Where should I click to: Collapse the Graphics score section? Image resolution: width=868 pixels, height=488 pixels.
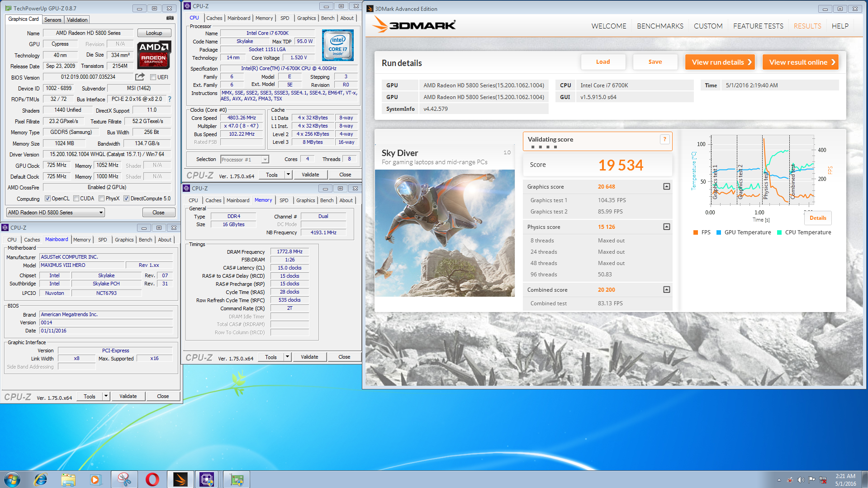(x=666, y=186)
